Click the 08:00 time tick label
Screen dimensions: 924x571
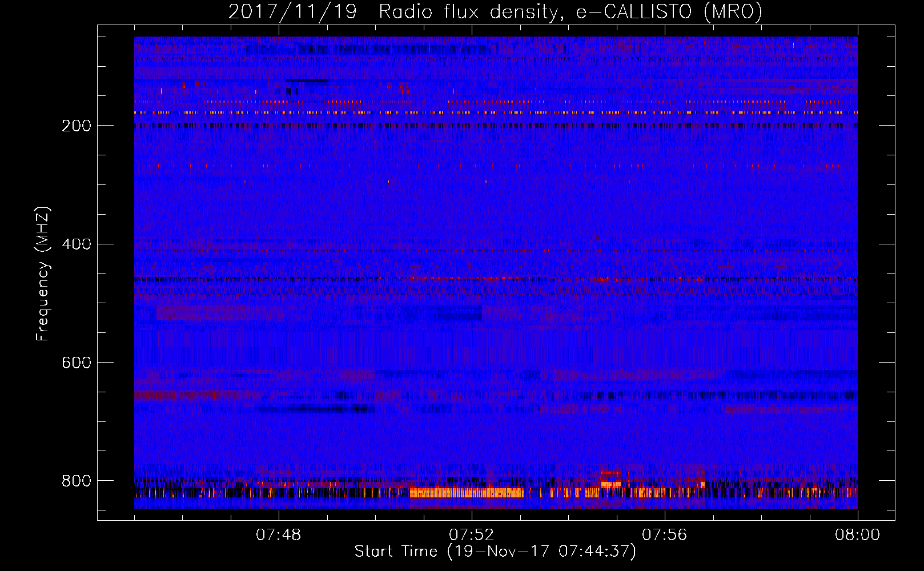pyautogui.click(x=857, y=535)
